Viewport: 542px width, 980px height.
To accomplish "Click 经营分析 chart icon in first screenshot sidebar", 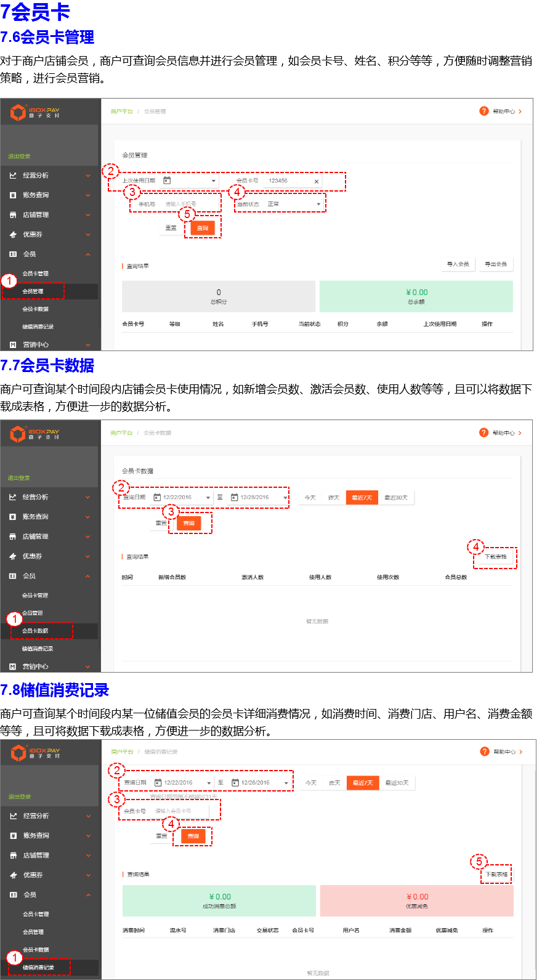I will pyautogui.click(x=13, y=176).
